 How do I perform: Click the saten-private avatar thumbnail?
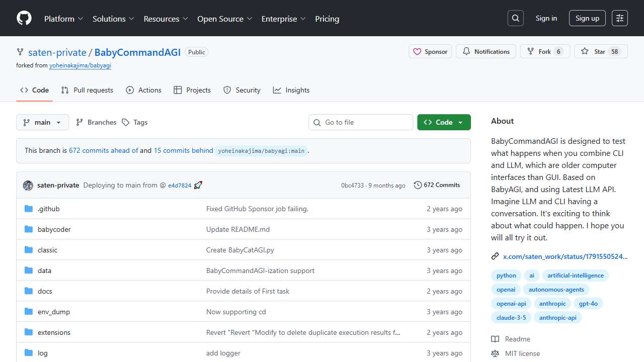tap(28, 186)
